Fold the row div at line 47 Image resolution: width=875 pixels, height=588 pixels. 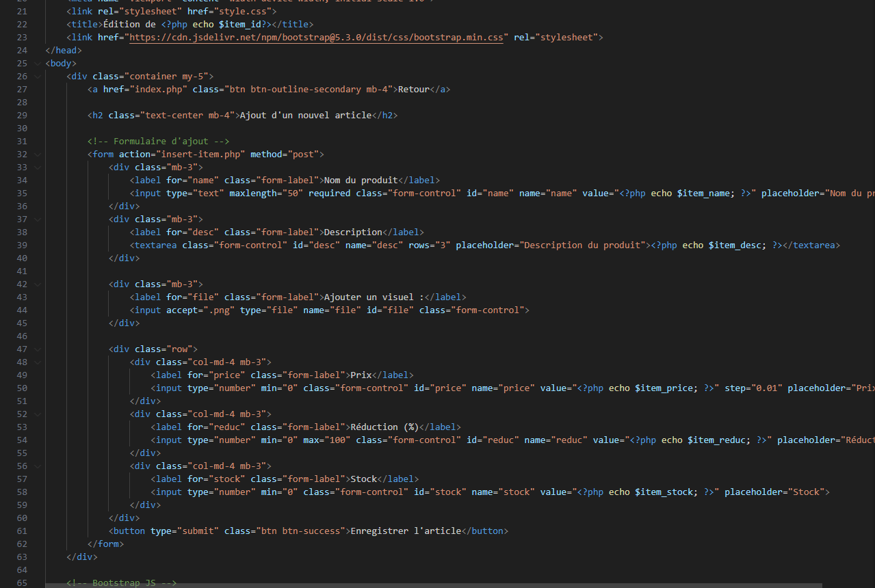tap(38, 349)
